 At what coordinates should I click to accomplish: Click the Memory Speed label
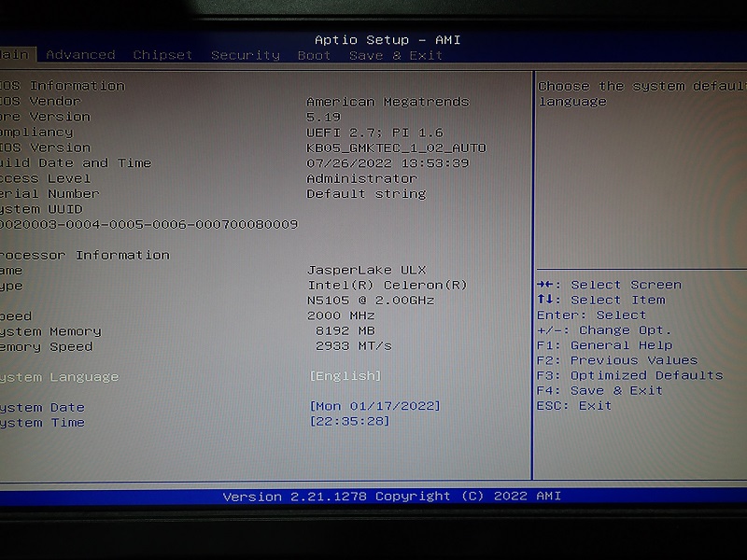[47, 346]
